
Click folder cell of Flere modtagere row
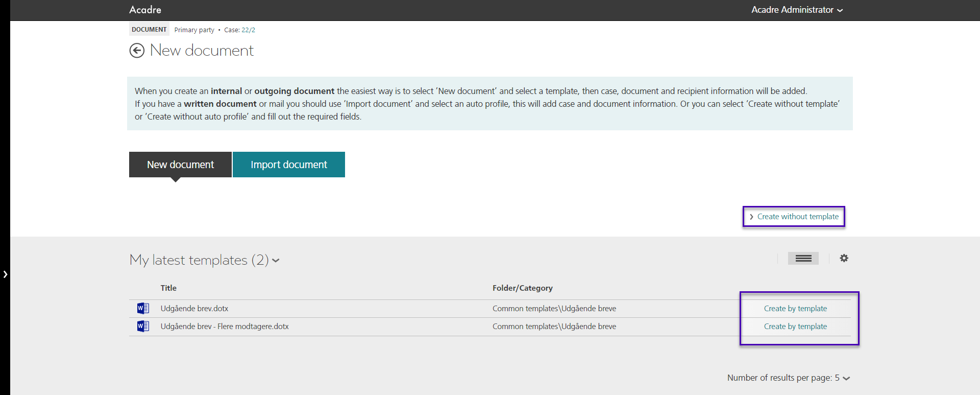(554, 327)
